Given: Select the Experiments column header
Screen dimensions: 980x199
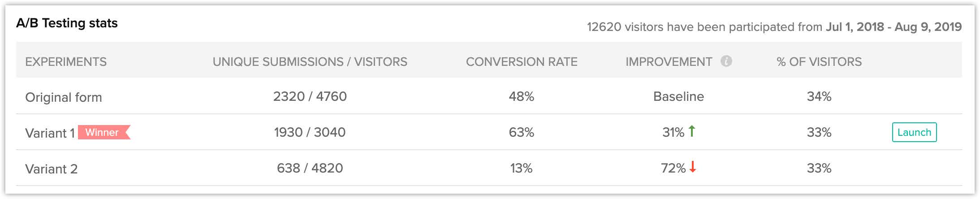Looking at the screenshot, I should (66, 62).
